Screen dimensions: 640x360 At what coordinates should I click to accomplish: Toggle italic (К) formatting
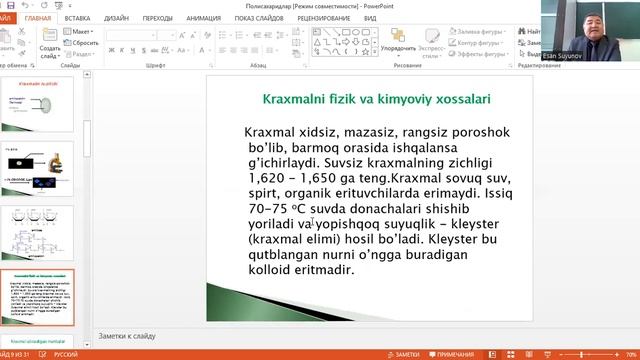point(122,50)
